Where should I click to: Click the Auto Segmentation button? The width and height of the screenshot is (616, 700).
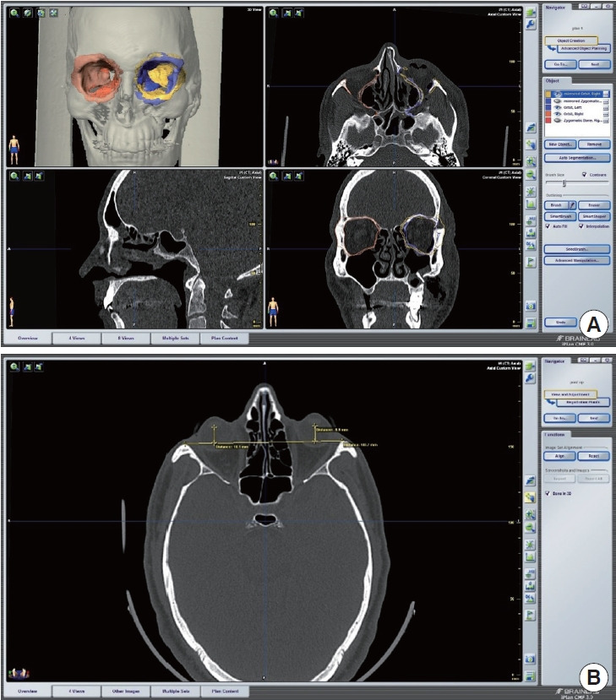577,157
